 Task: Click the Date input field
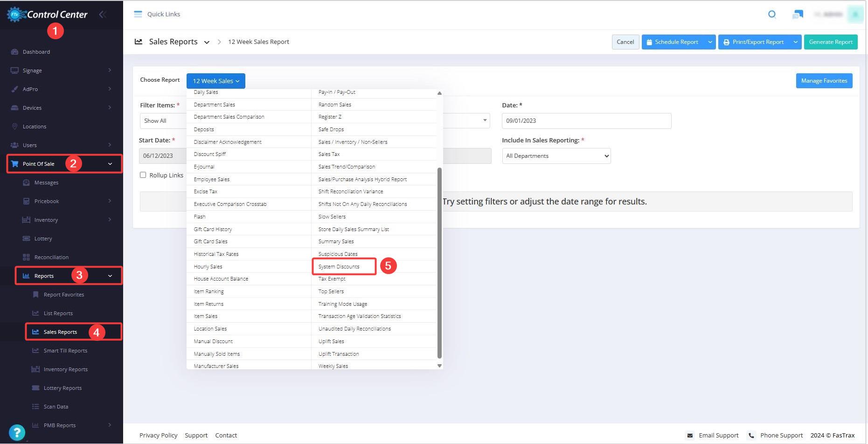pos(587,121)
